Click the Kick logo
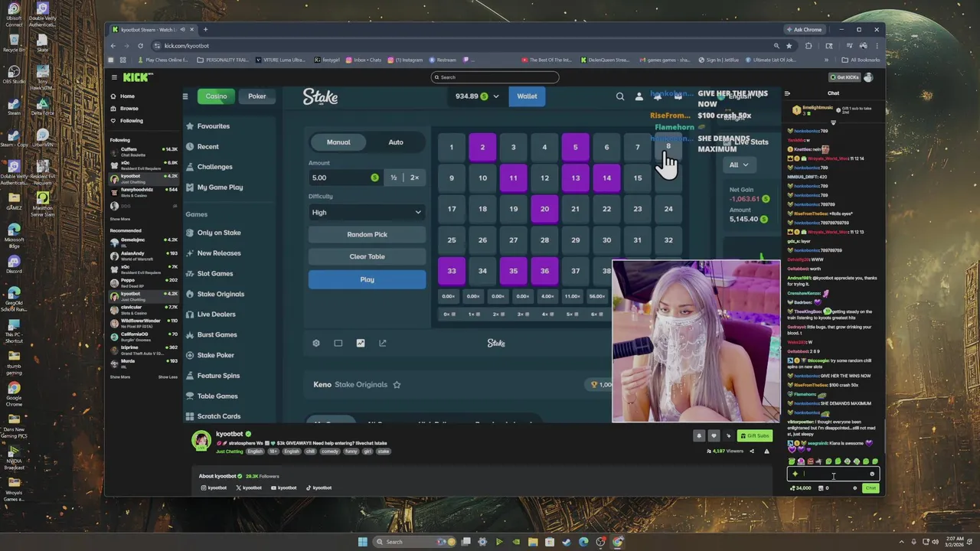 coord(138,77)
